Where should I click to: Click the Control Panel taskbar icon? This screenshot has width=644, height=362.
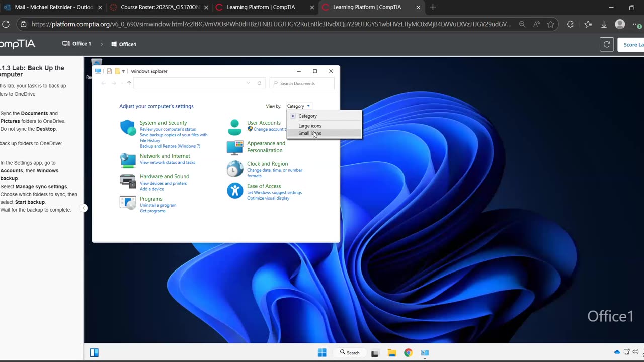[425, 353]
